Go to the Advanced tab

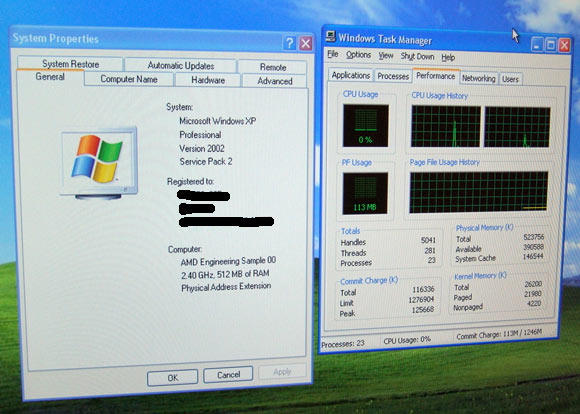pyautogui.click(x=274, y=81)
